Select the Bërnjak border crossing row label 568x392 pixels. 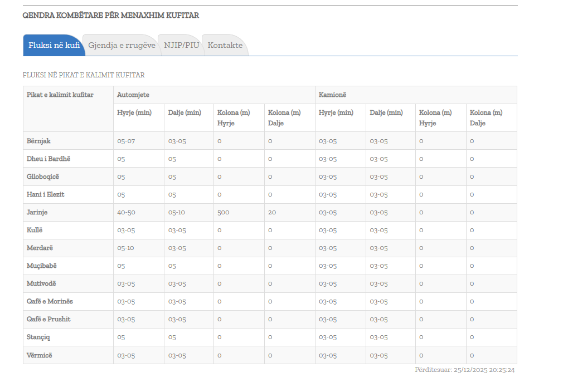point(38,141)
